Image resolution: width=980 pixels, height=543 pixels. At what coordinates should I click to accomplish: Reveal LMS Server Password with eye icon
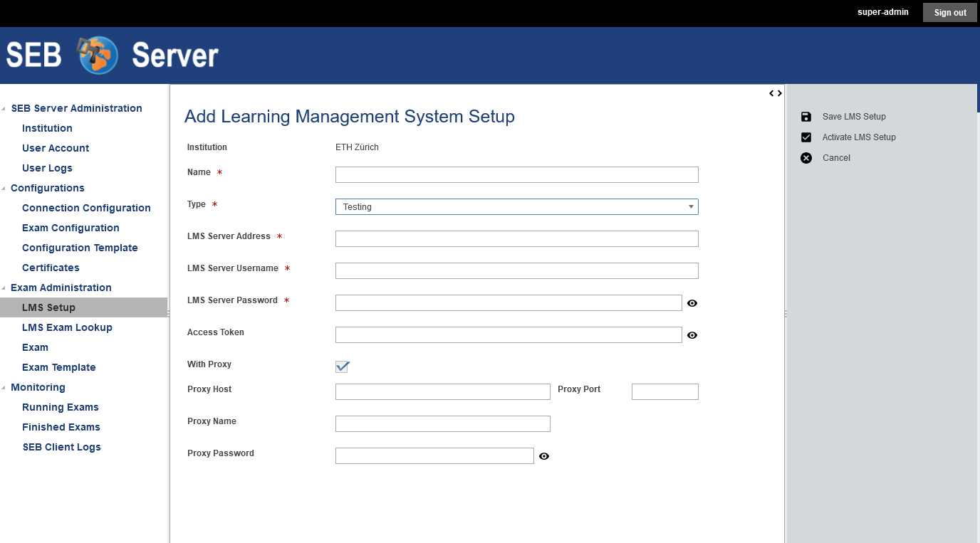[692, 303]
